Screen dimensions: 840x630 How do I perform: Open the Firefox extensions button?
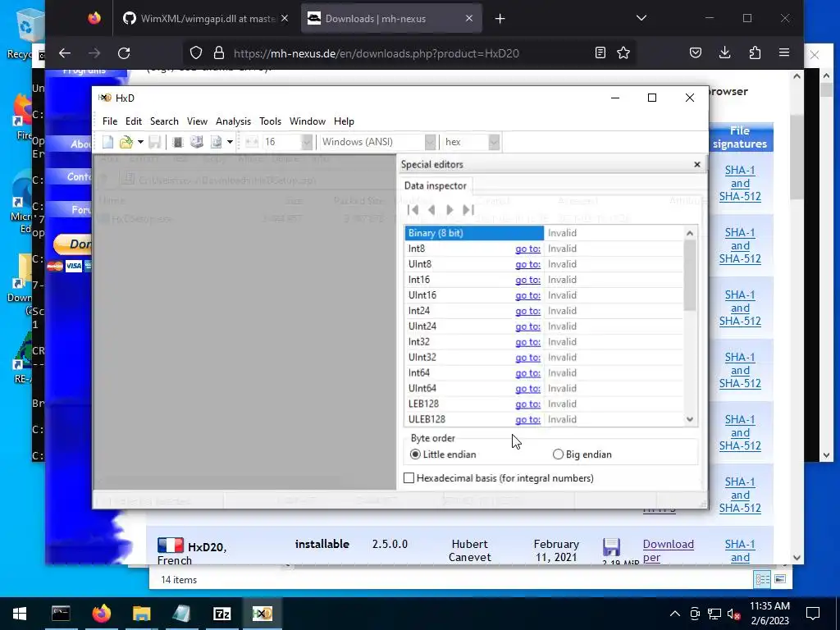tap(755, 53)
